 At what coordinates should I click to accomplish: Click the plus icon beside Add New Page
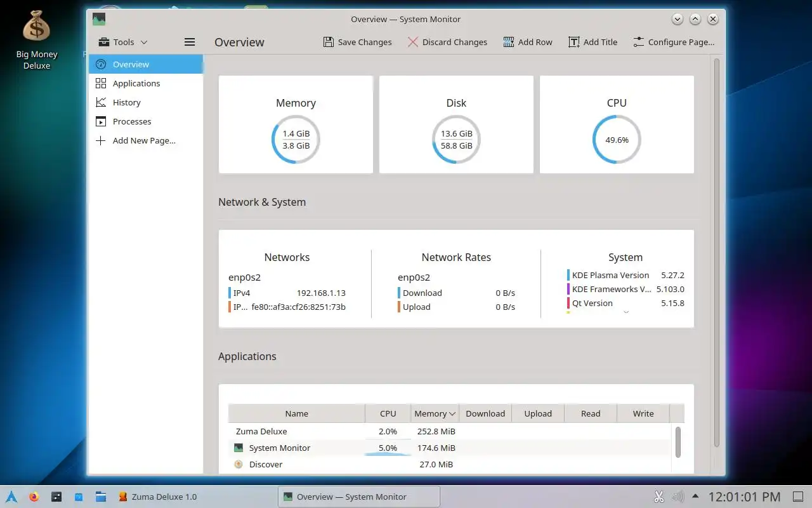tap(100, 140)
